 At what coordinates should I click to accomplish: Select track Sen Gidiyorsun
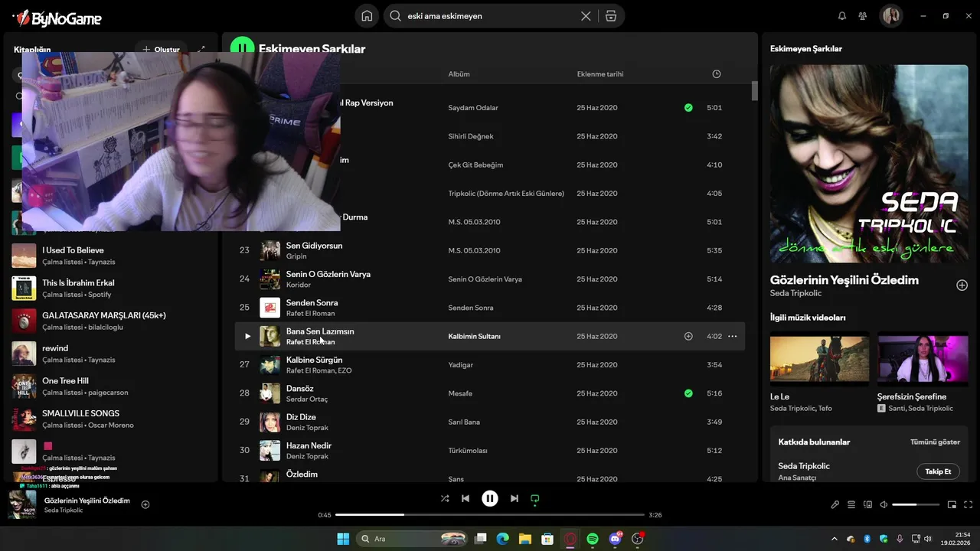[x=314, y=246]
